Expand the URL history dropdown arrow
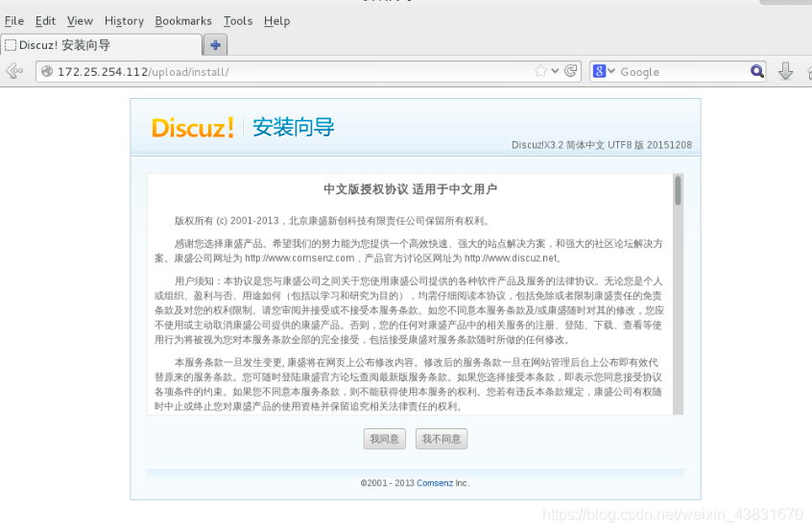Viewport: 812px width, 532px height. 555,71
